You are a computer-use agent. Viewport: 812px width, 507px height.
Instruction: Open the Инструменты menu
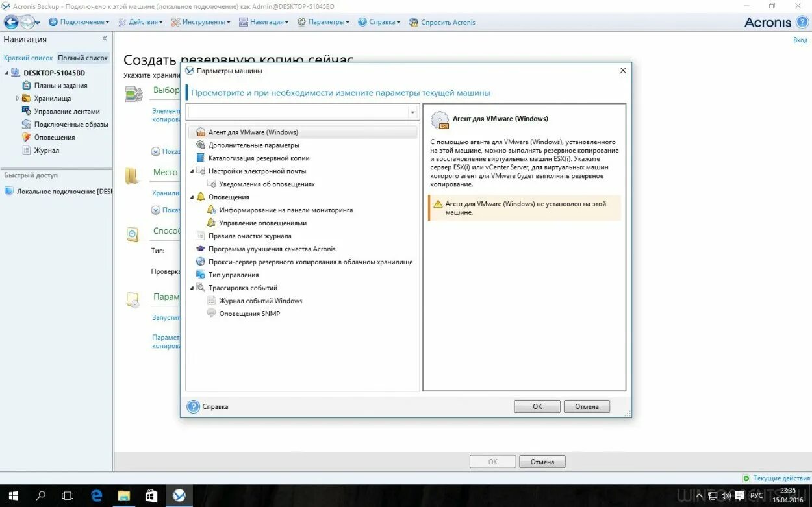pyautogui.click(x=201, y=22)
